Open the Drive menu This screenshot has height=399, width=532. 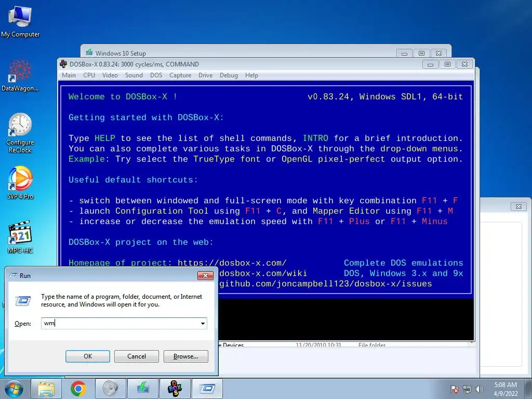coord(205,75)
